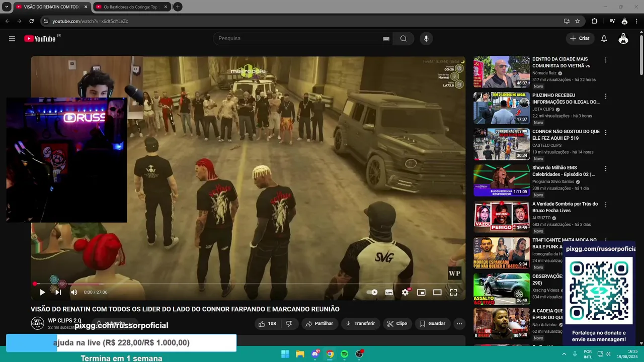644x362 pixels.
Task: Open 'TR4F1C4NTE M4T4 MOCA' video thumbnail
Action: tap(502, 253)
